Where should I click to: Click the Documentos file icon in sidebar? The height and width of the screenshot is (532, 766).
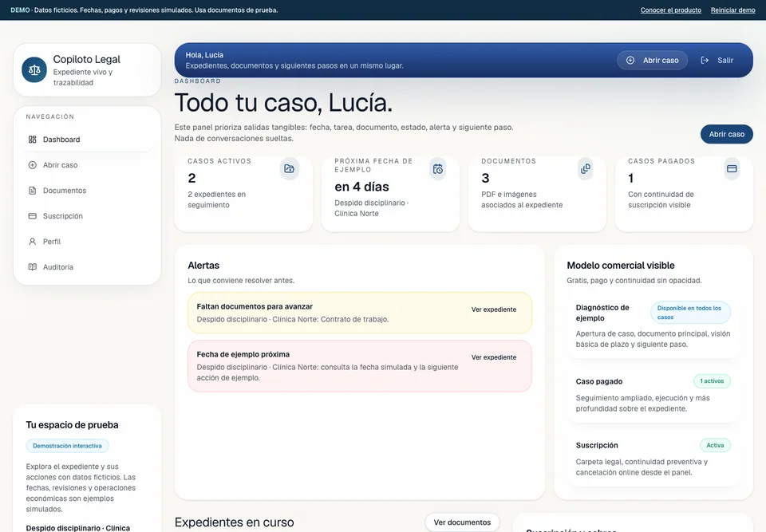[x=32, y=191]
